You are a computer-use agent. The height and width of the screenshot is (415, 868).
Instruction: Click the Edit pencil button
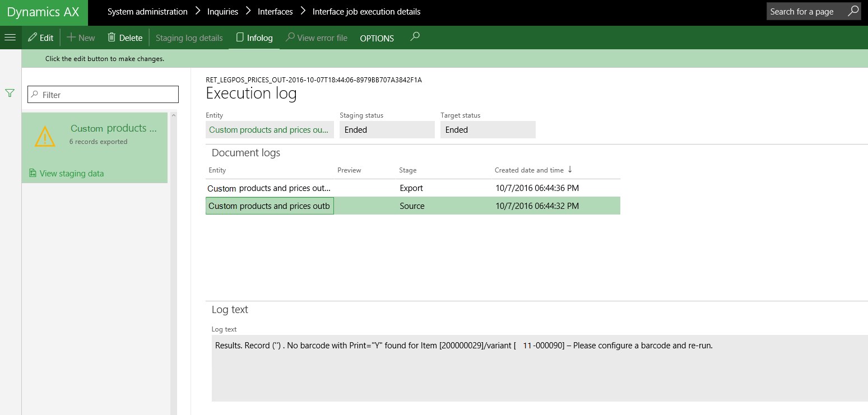41,38
